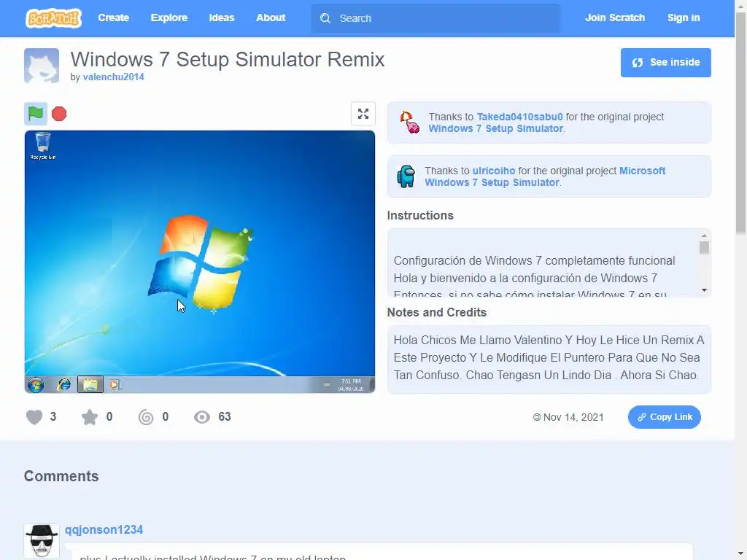Open the About menu item
This screenshot has width=747, height=560.
point(271,18)
